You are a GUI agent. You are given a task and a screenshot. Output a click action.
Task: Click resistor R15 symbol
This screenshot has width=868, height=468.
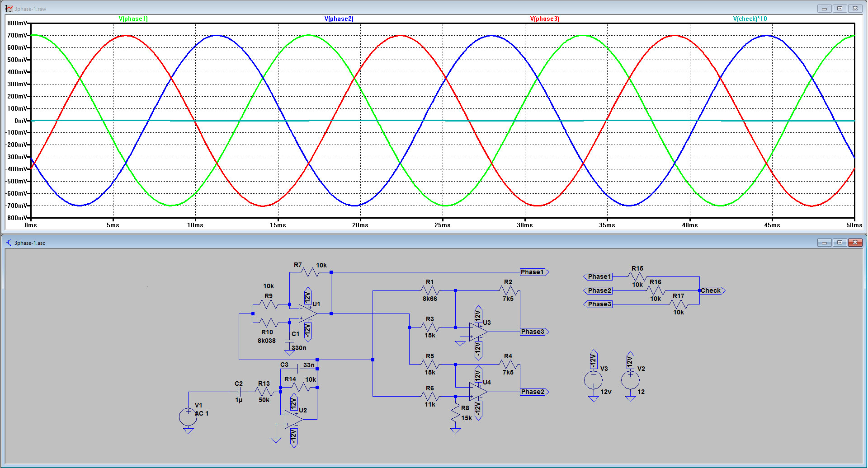tap(637, 276)
